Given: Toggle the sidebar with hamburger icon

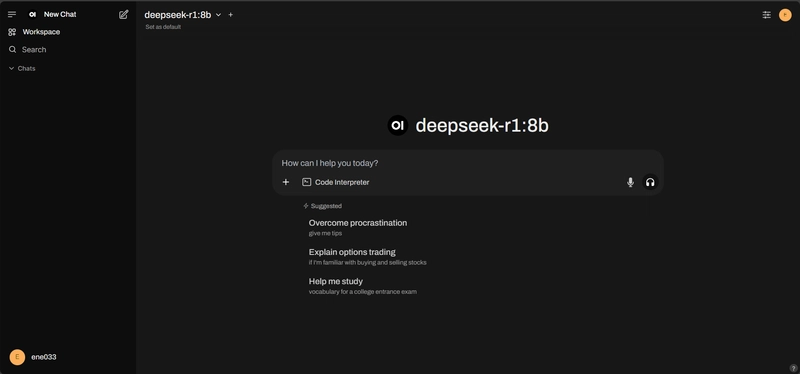Looking at the screenshot, I should click(x=12, y=14).
